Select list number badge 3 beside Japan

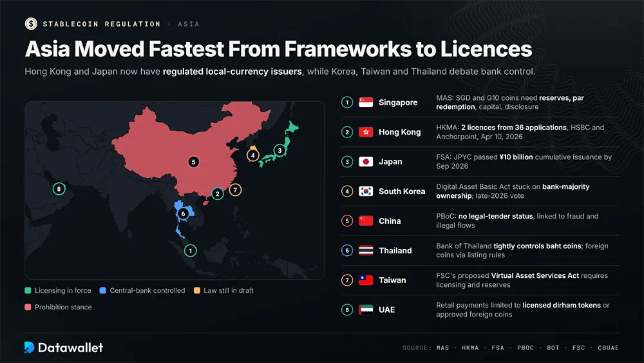pos(347,162)
